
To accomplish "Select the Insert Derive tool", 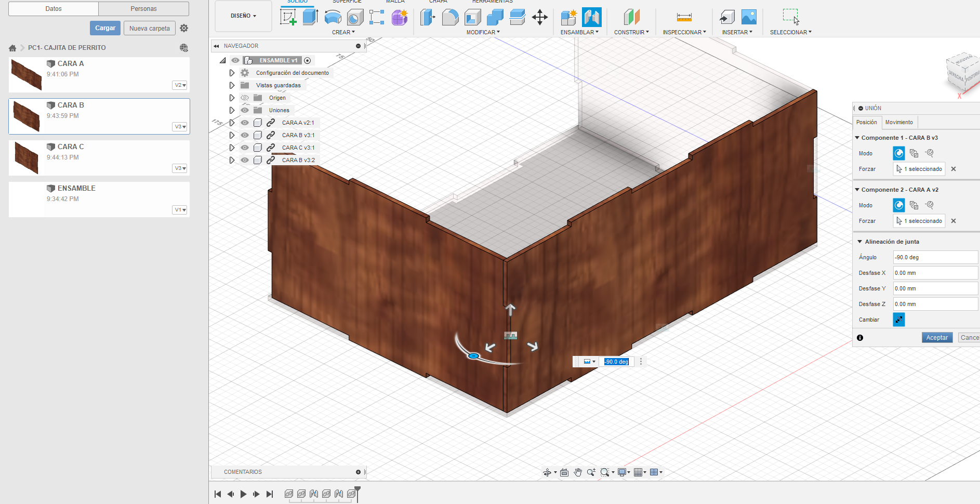I will (x=727, y=17).
